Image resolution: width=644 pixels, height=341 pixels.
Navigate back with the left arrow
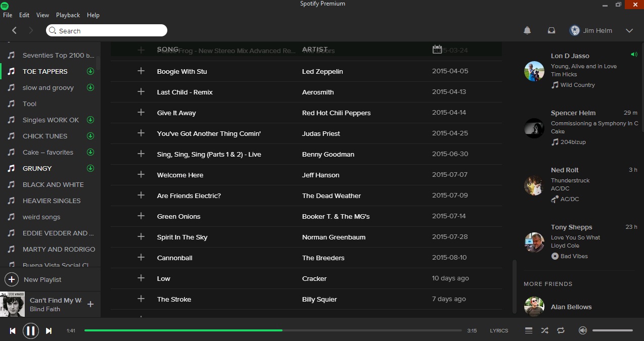click(14, 31)
